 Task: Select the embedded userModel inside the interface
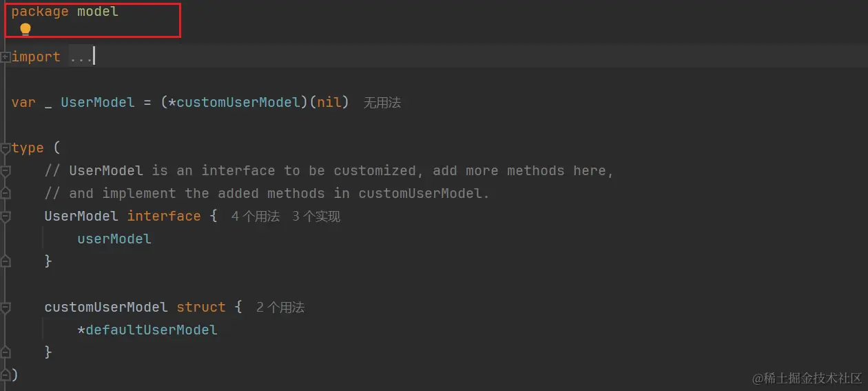tap(114, 239)
